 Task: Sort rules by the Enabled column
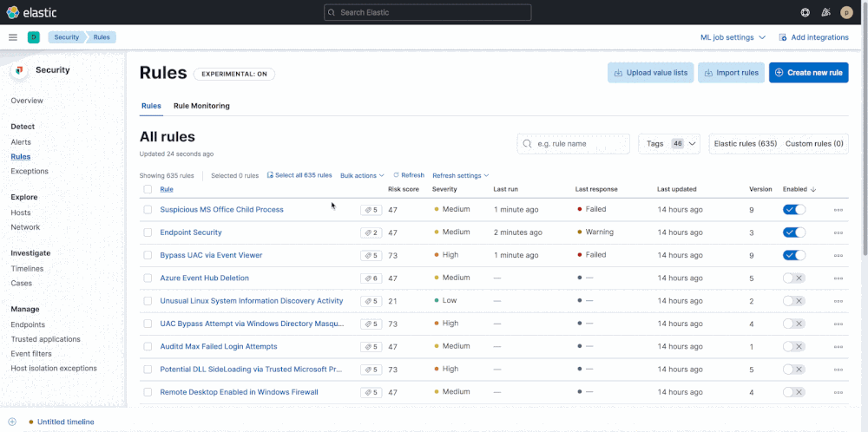799,189
